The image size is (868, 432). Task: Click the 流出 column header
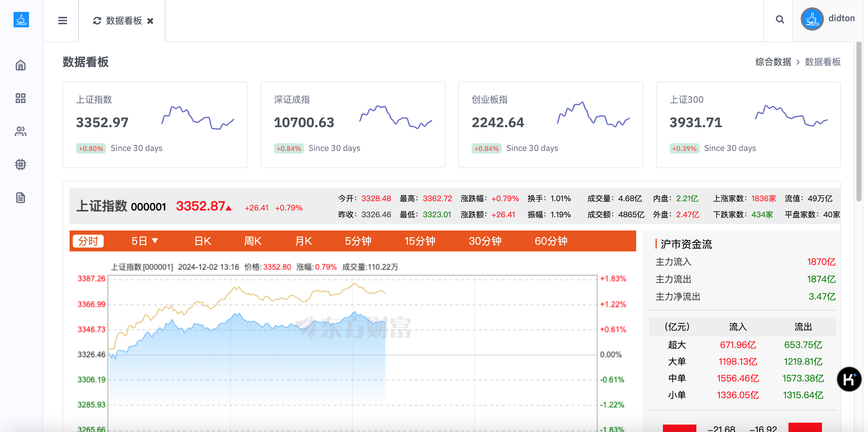click(x=803, y=327)
